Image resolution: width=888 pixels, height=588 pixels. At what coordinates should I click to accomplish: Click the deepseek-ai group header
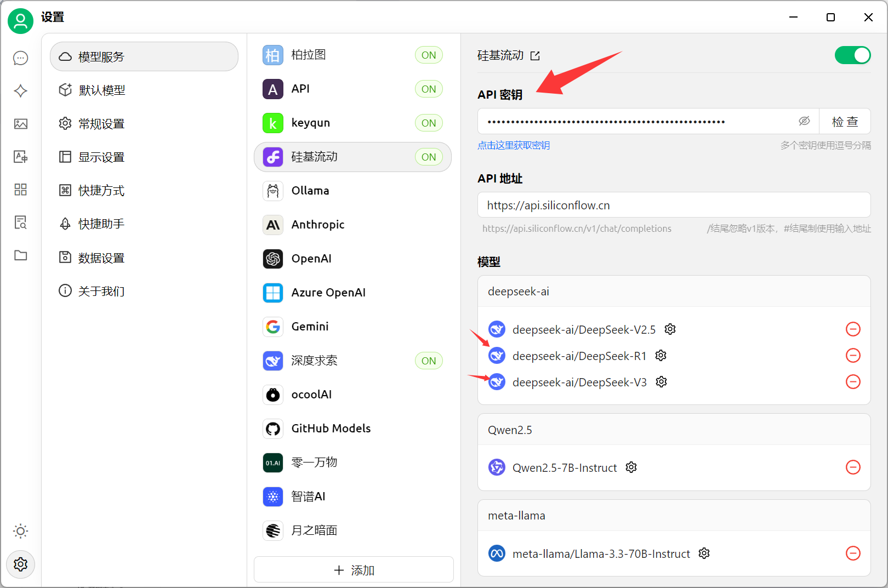tap(674, 292)
